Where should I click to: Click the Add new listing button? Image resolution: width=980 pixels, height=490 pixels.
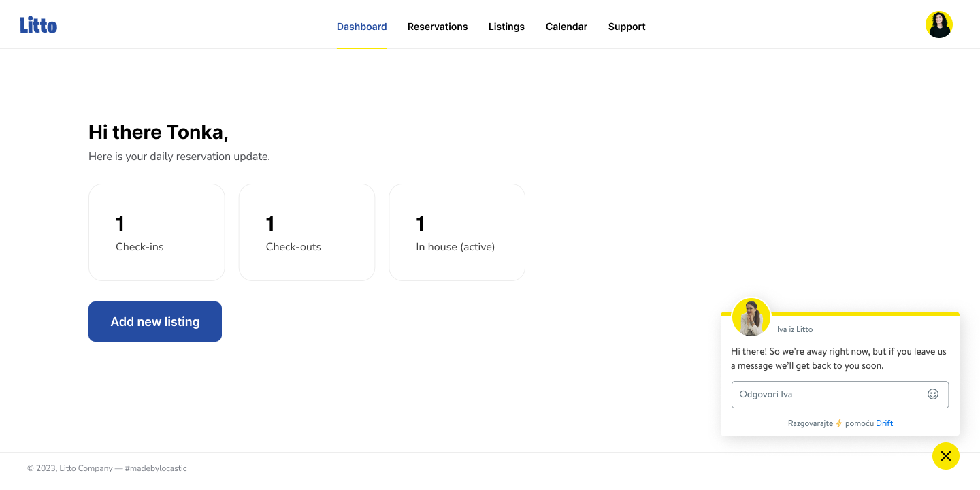tap(155, 321)
